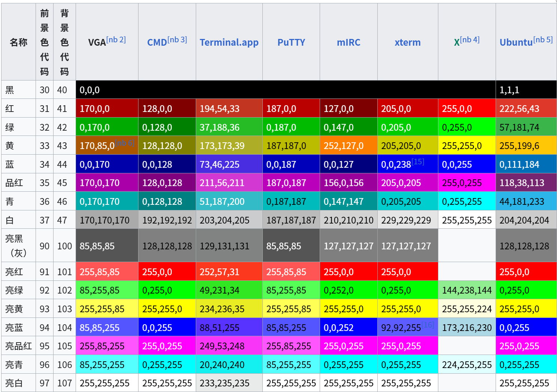Click the 亮品红 row name cell
Image resolution: width=557 pixels, height=392 pixels.
18,346
